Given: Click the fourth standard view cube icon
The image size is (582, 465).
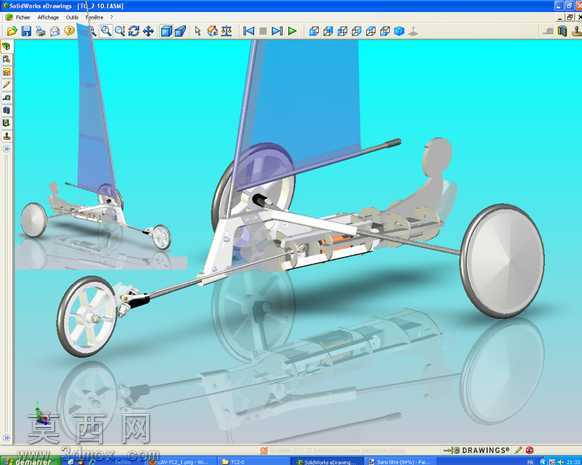Looking at the screenshot, I should (x=356, y=31).
